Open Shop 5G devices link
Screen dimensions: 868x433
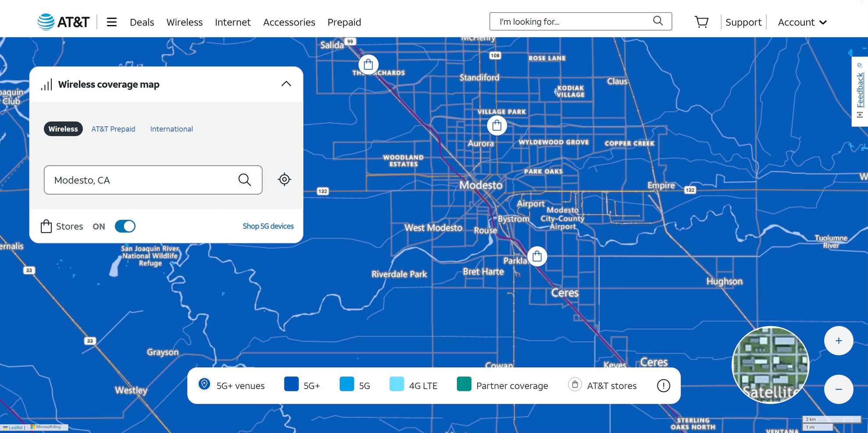268,226
